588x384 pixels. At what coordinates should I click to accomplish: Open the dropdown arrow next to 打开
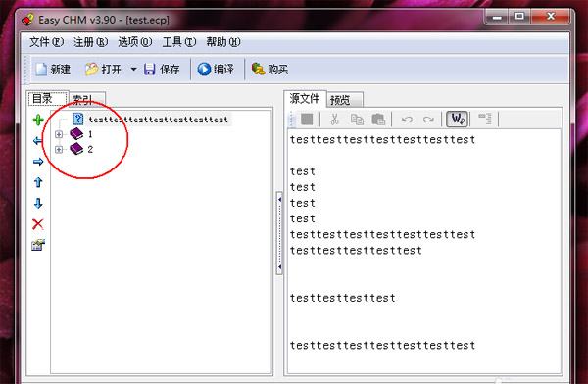134,69
